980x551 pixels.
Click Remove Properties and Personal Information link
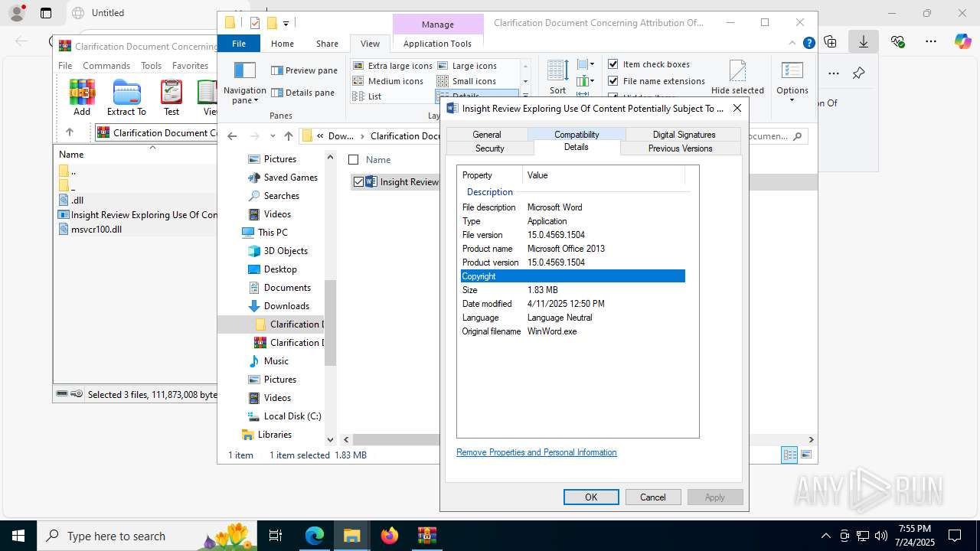coord(536,452)
